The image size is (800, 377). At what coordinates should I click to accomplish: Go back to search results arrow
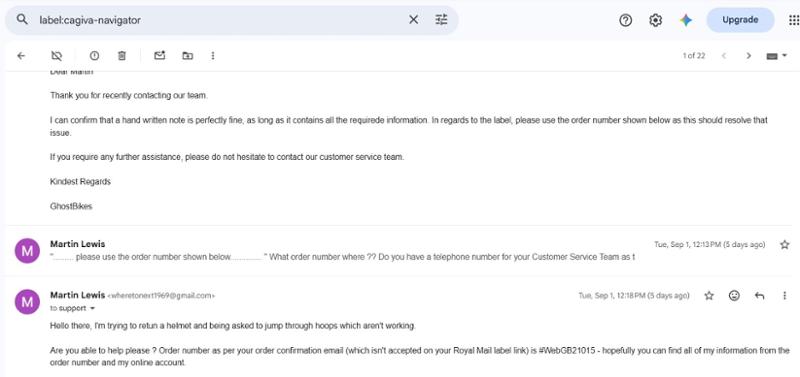pos(21,56)
